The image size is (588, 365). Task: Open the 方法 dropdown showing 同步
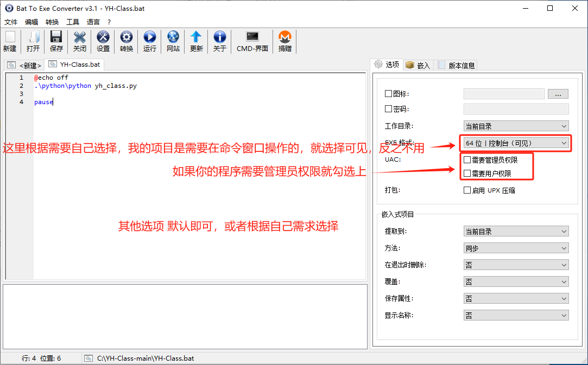click(516, 248)
